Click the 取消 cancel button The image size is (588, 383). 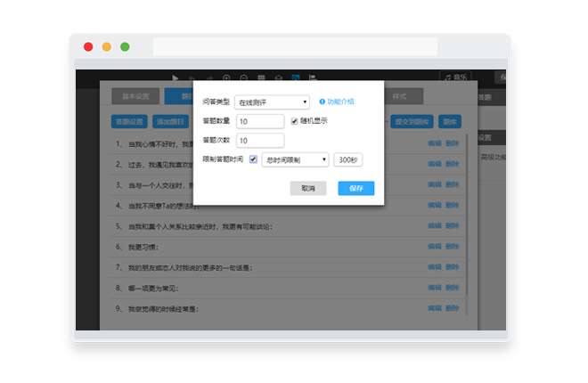(308, 188)
